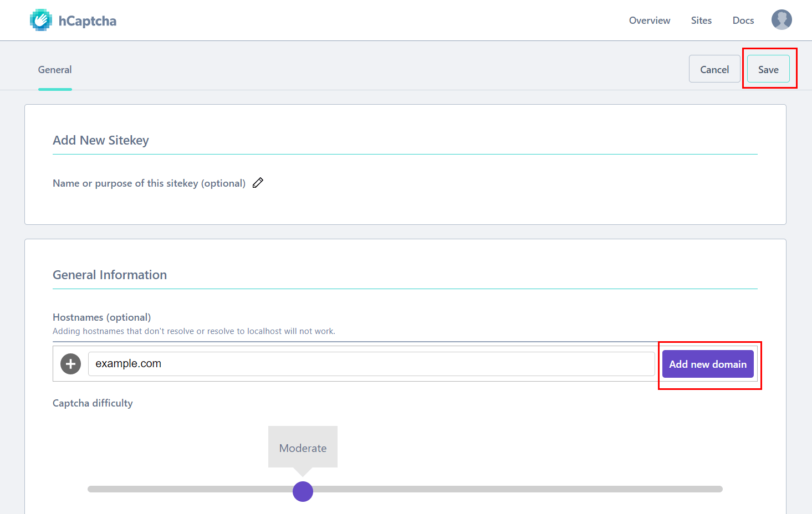Click the Moderate difficulty tooltip
812x514 pixels.
tap(303, 448)
